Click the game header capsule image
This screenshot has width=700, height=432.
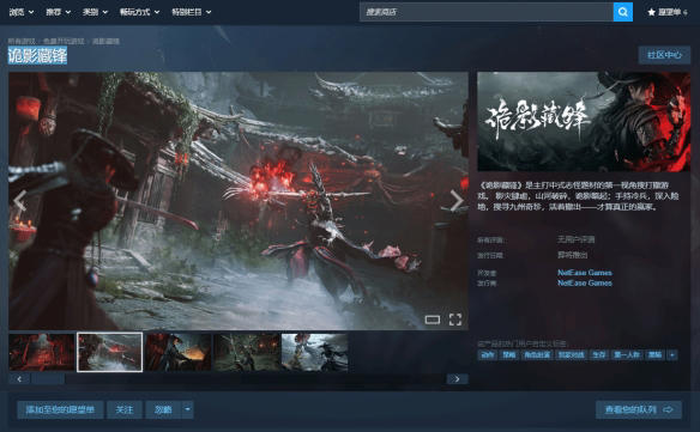click(583, 121)
